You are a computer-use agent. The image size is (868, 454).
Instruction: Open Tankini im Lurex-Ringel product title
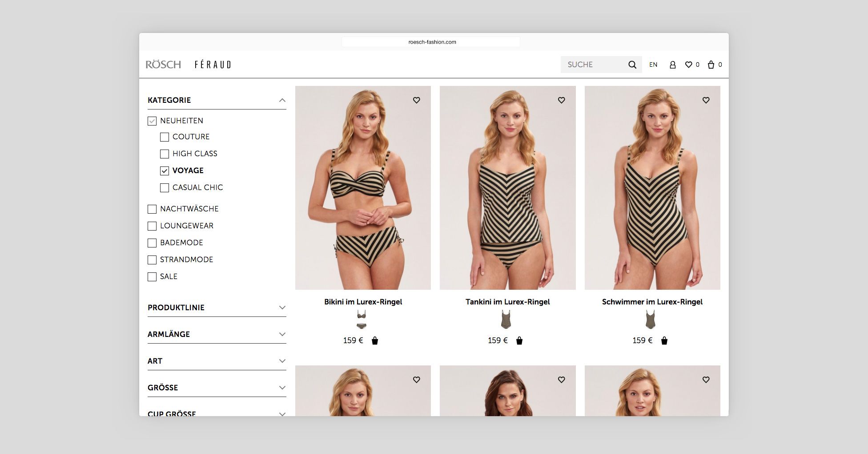click(x=507, y=302)
